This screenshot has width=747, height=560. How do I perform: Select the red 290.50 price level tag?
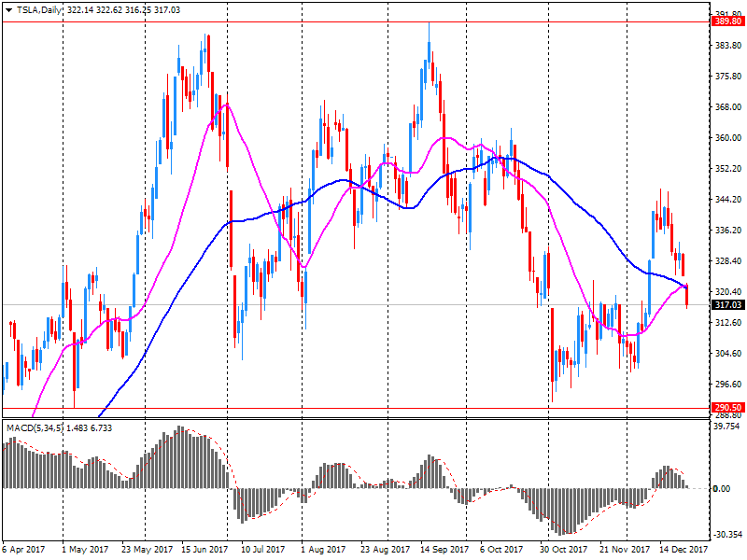[x=726, y=408]
